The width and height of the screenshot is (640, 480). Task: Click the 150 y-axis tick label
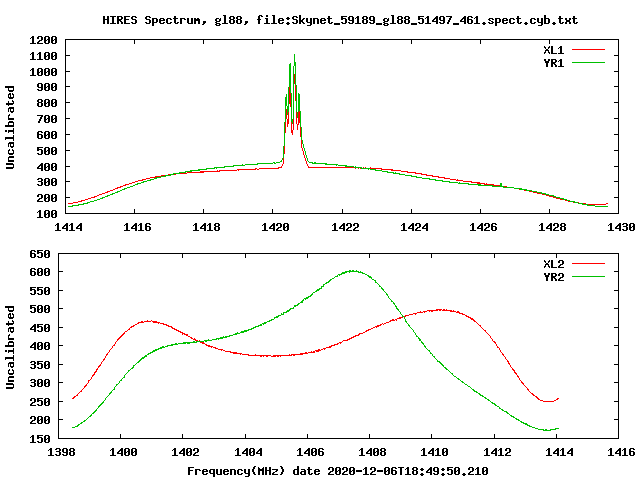40,439
